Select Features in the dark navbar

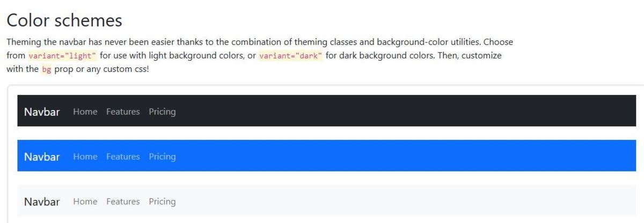(123, 111)
